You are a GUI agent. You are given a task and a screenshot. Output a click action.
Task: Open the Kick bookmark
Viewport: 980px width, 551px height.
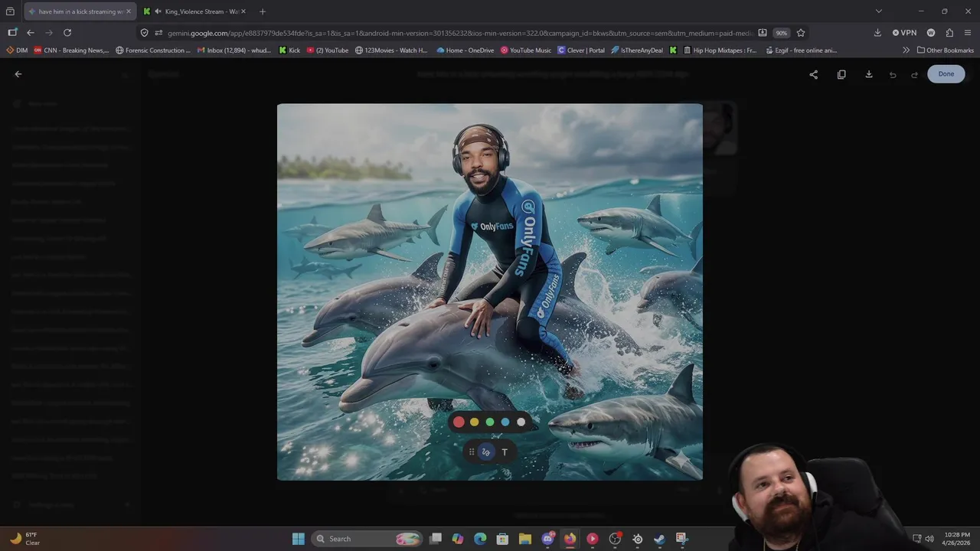(x=289, y=51)
